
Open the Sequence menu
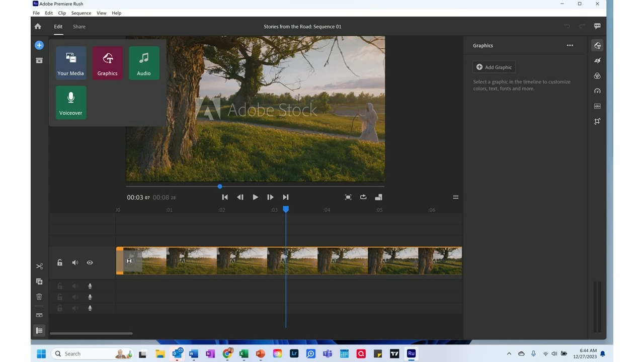click(x=81, y=13)
